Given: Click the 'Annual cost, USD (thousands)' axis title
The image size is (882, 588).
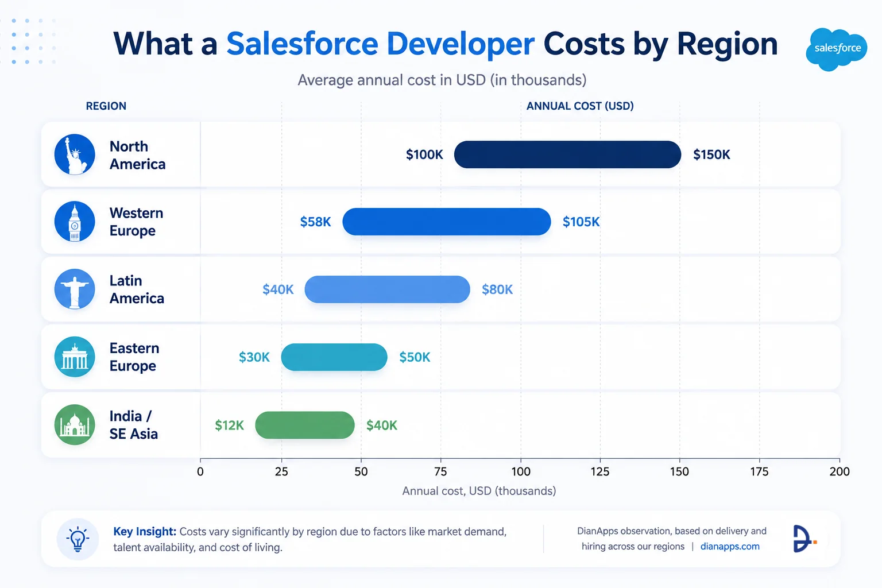Looking at the screenshot, I should pos(479,491).
